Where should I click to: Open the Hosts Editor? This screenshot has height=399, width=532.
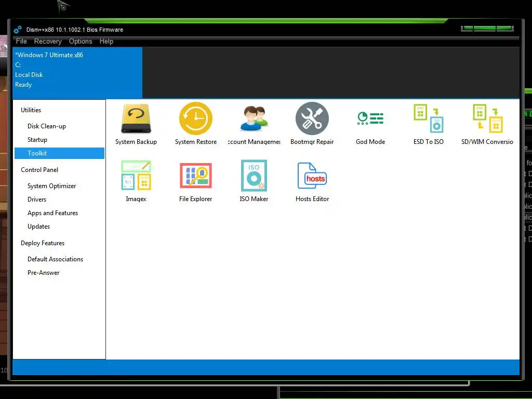click(x=312, y=181)
